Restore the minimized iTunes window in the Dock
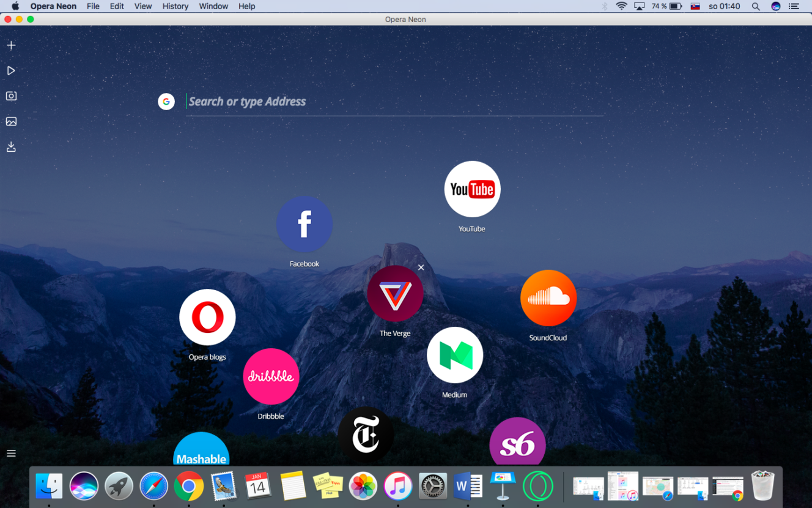 coord(623,486)
